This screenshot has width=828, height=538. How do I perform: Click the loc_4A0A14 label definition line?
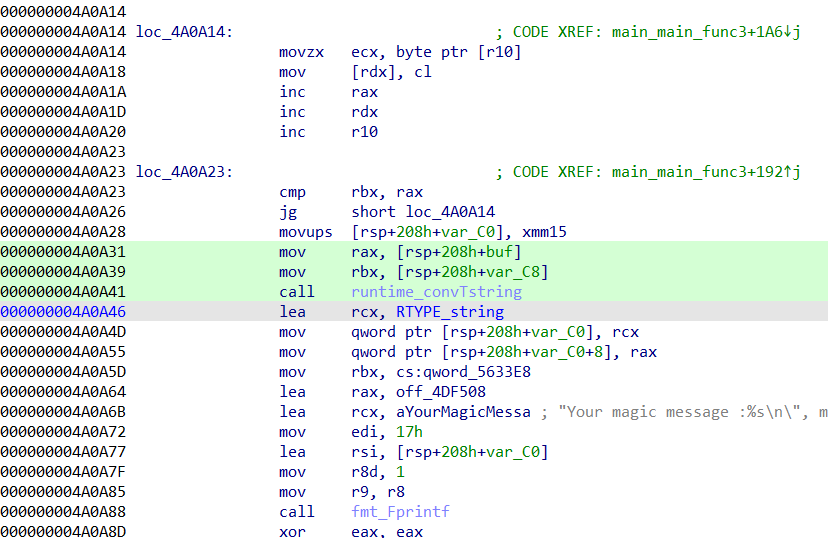point(184,32)
